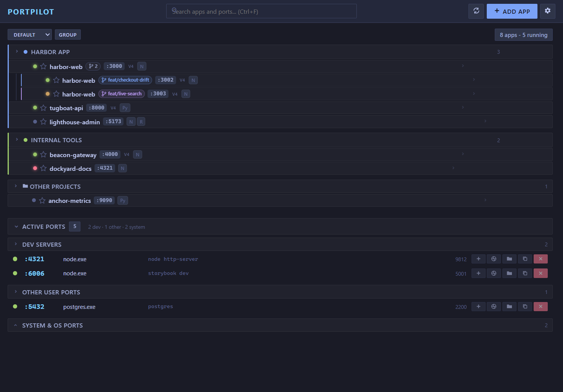
Task: Open settings via the gear icon
Action: tap(547, 11)
